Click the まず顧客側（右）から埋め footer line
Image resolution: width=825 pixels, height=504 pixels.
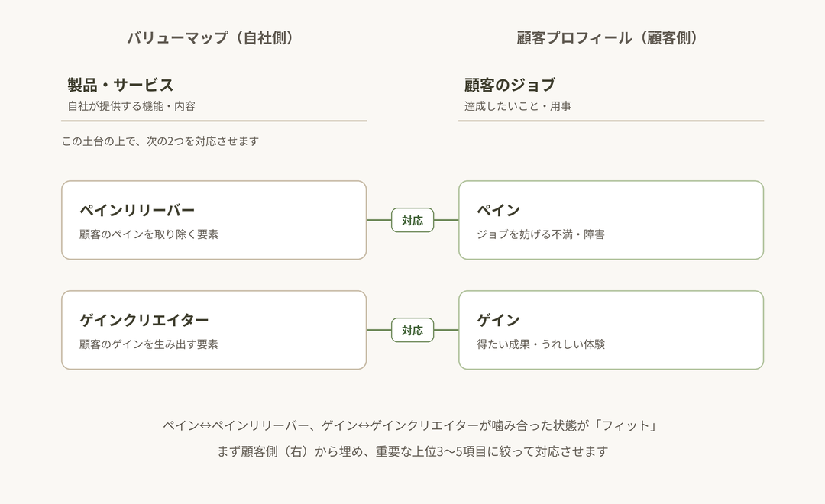pyautogui.click(x=412, y=451)
